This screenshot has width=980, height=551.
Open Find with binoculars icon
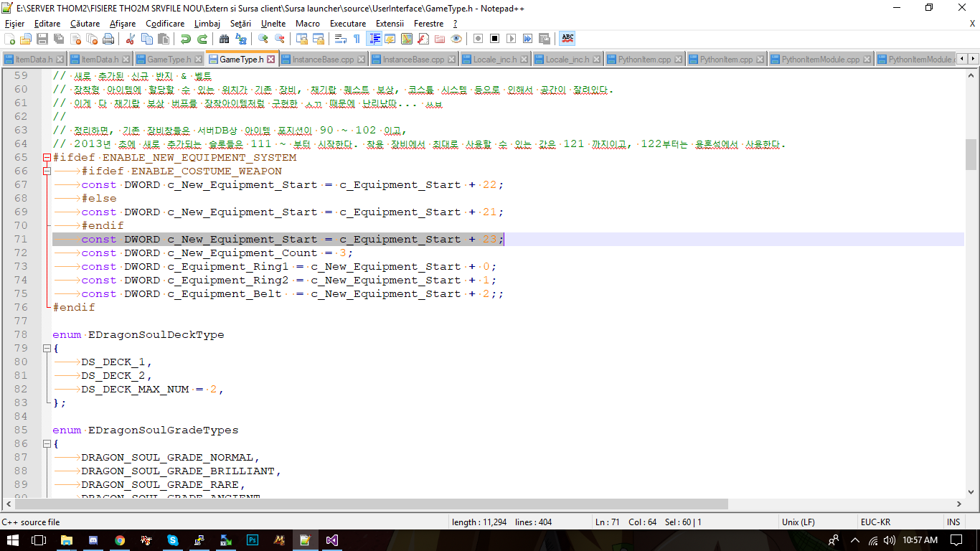[x=225, y=39]
